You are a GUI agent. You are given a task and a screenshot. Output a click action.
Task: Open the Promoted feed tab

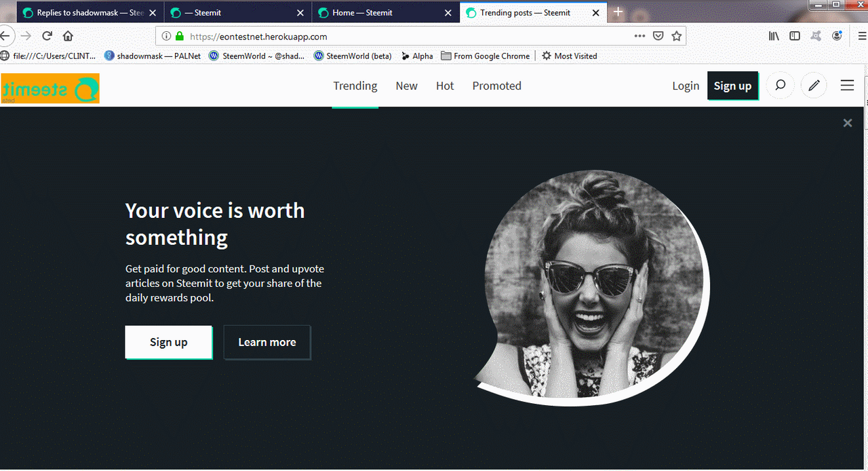[497, 86]
